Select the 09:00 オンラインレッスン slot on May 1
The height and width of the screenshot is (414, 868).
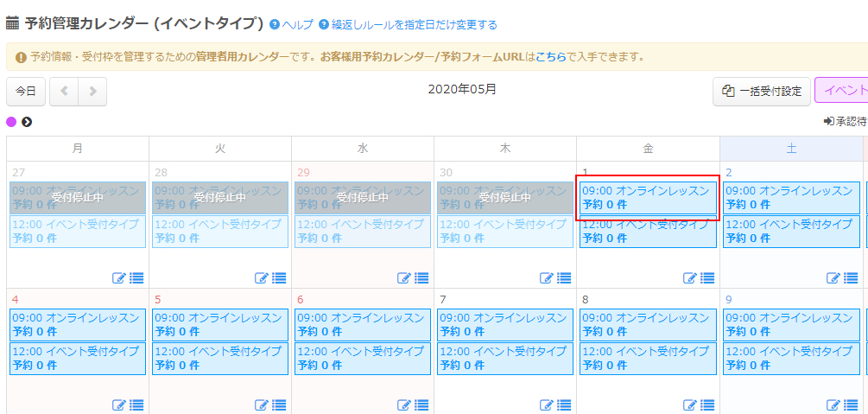[647, 198]
